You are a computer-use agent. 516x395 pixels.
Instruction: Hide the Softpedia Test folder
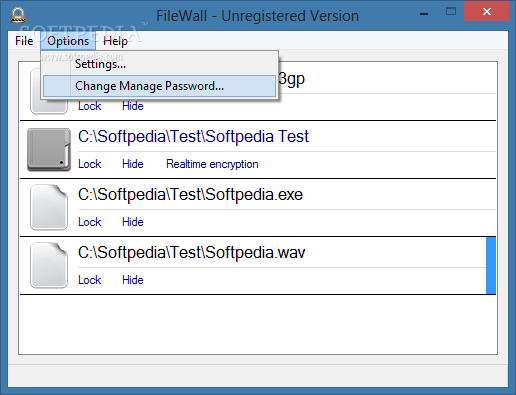pos(133,164)
